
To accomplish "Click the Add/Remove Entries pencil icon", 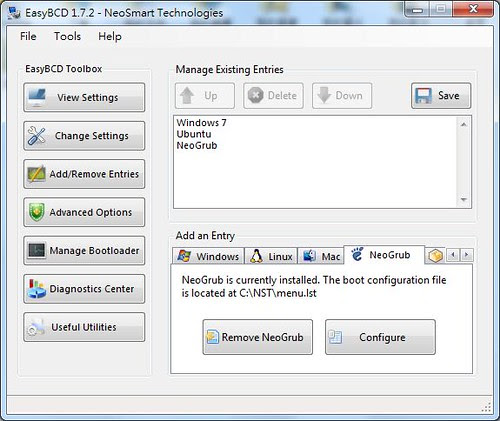I will pos(37,174).
